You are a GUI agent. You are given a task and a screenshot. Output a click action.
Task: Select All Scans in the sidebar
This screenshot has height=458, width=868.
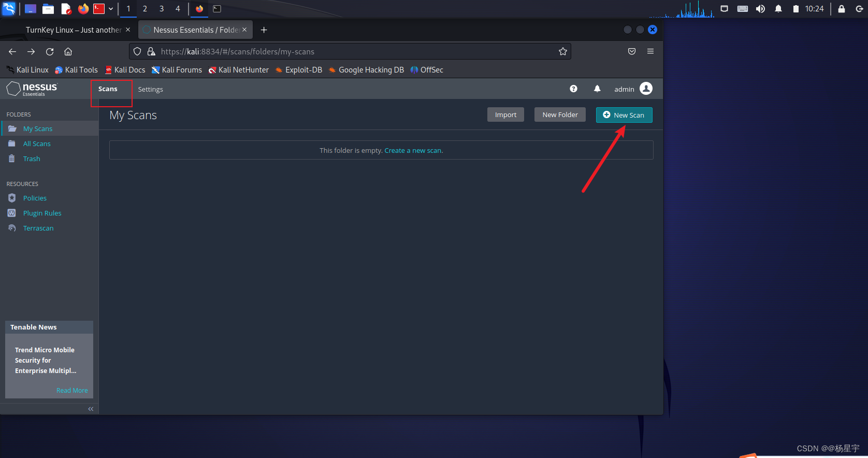pos(37,144)
